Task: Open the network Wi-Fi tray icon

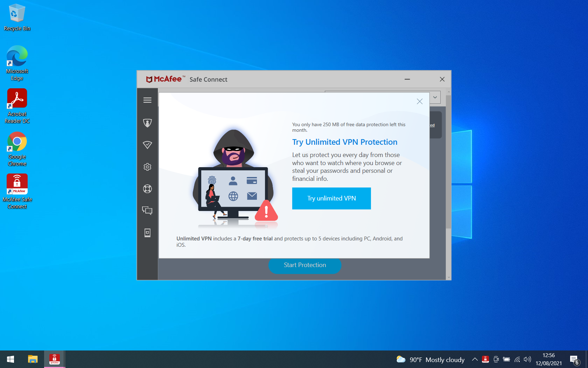Action: click(x=517, y=359)
